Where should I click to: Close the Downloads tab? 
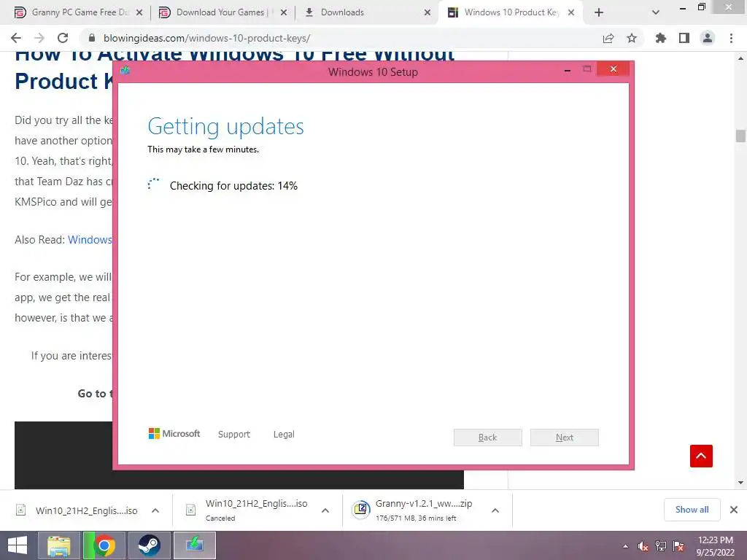click(427, 12)
